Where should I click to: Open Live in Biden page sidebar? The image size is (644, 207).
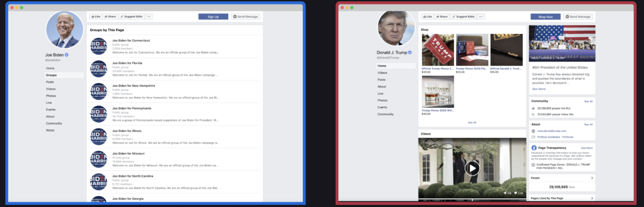point(49,103)
